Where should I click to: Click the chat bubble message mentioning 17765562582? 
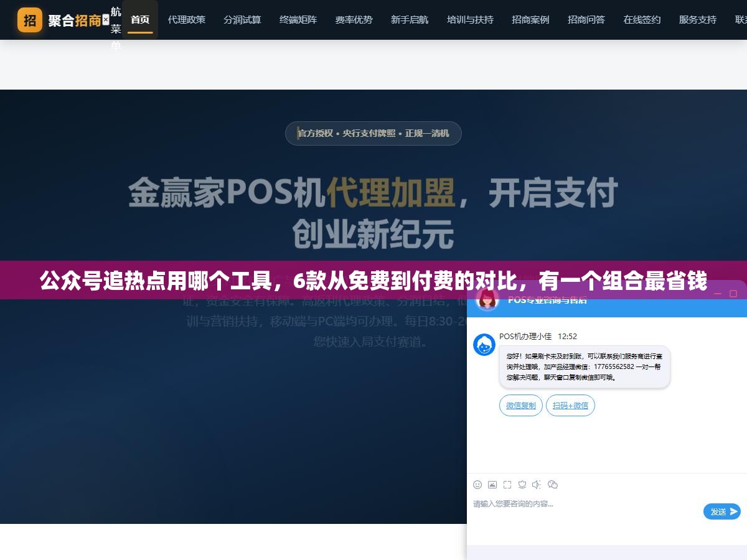(585, 367)
